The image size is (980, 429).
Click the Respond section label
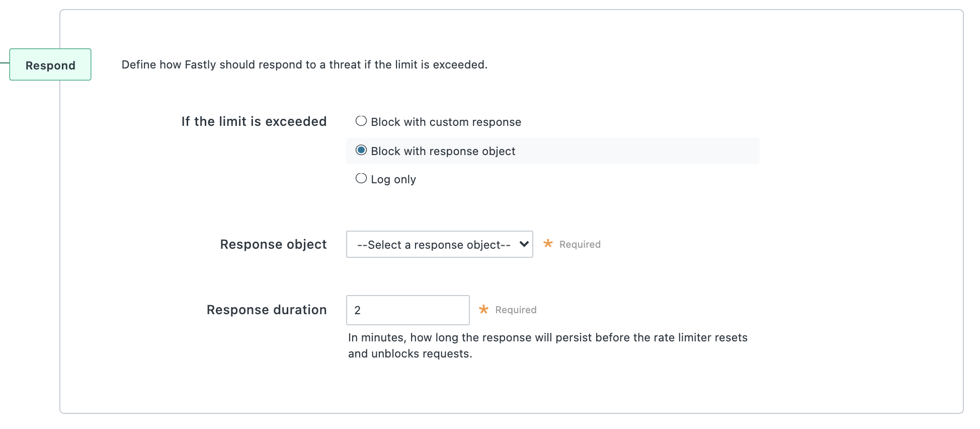pyautogui.click(x=50, y=64)
